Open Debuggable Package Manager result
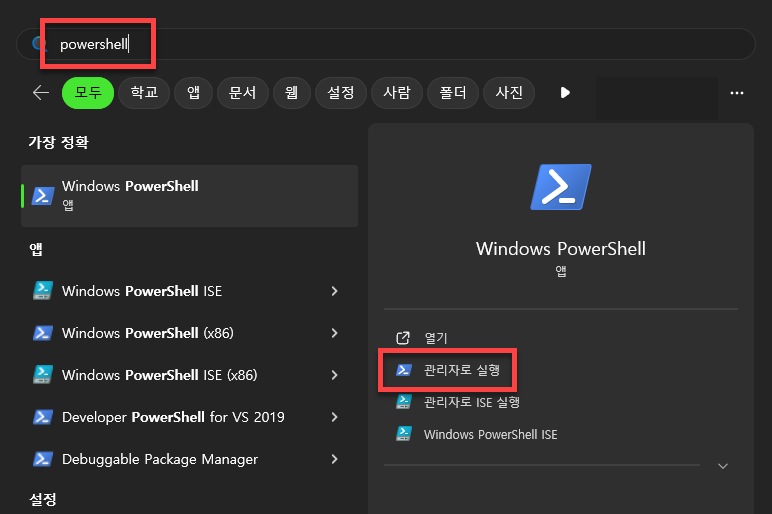Viewport: 772px width, 514px height. click(190, 459)
